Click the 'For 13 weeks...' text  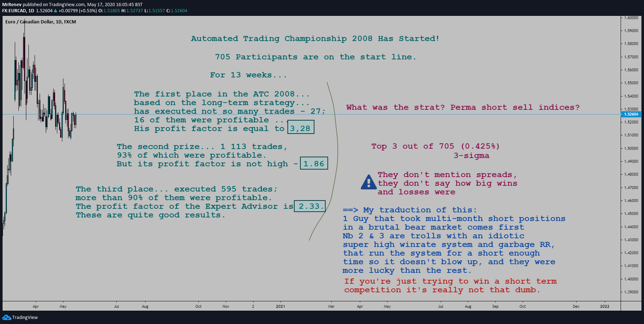point(249,75)
